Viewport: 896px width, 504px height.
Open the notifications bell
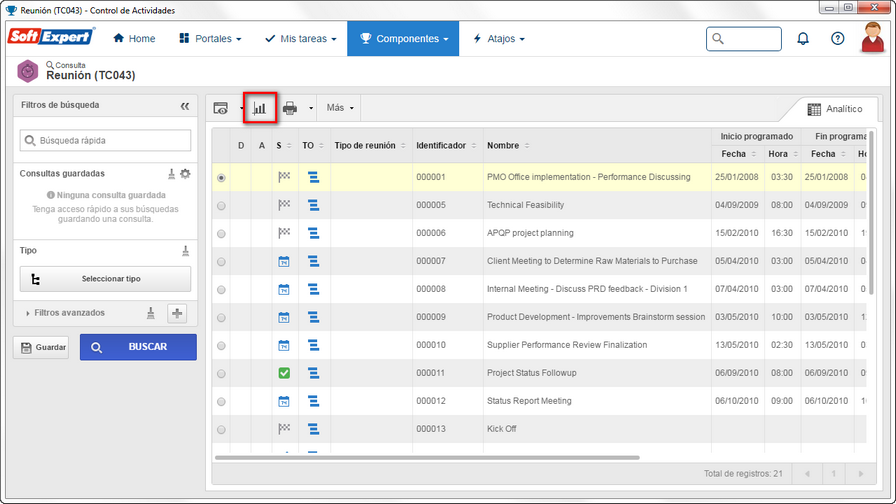tap(803, 38)
